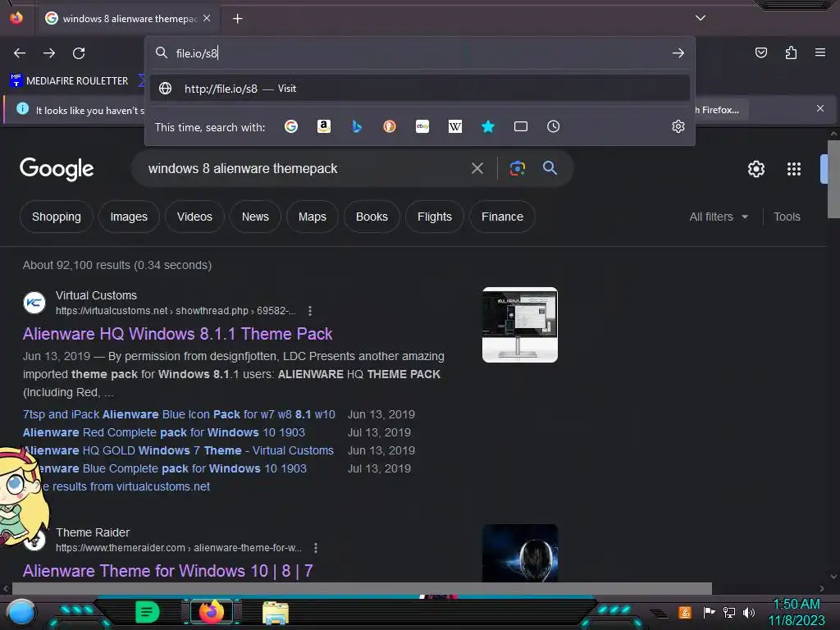Image resolution: width=840 pixels, height=630 pixels.
Task: Open Alienware Theme for Windows 10 | 8 | 7
Action: point(167,571)
